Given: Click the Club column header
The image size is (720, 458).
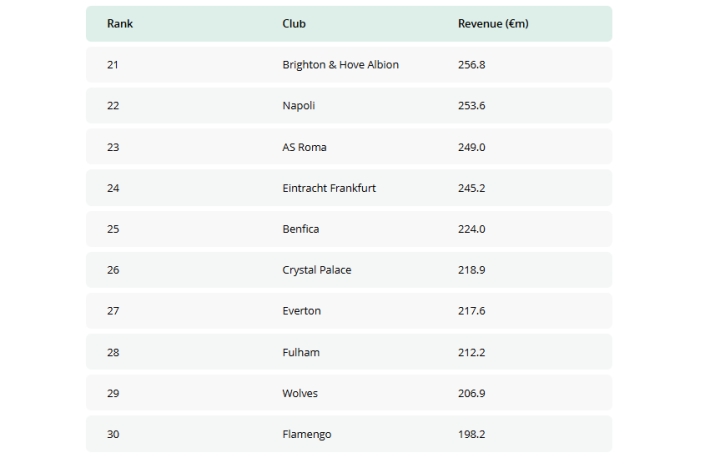Looking at the screenshot, I should tap(294, 24).
